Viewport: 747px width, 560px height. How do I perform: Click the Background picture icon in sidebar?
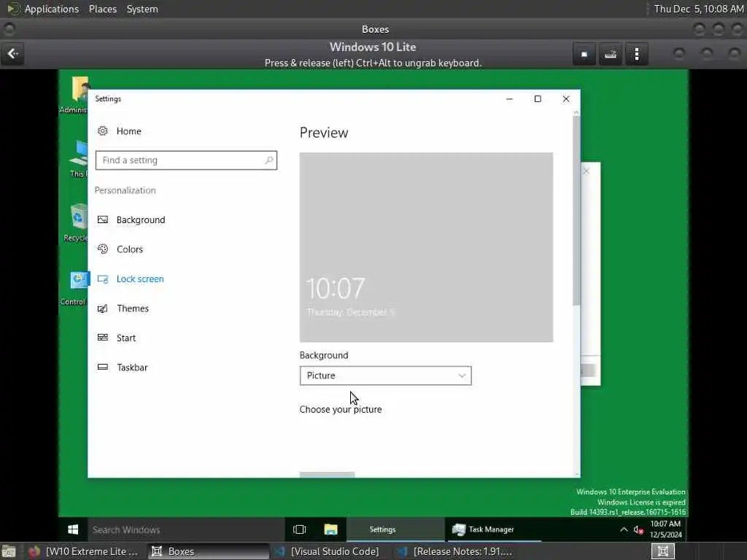coord(102,219)
